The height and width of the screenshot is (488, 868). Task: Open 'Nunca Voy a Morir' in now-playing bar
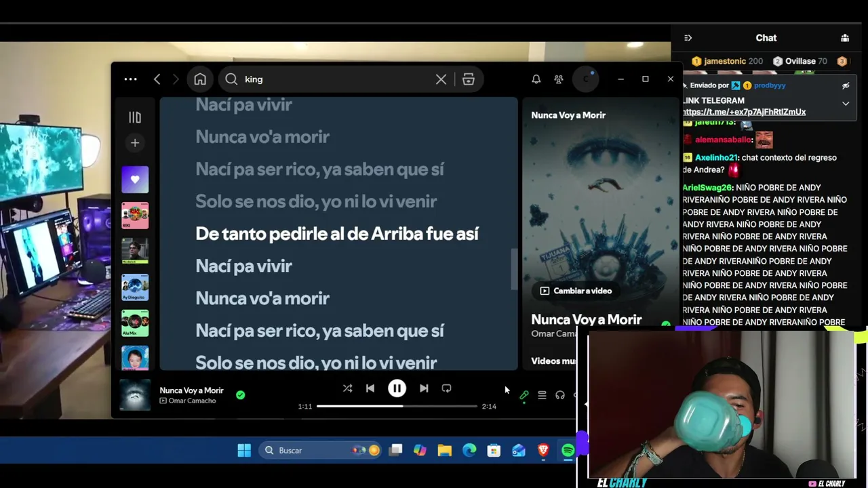click(x=191, y=390)
